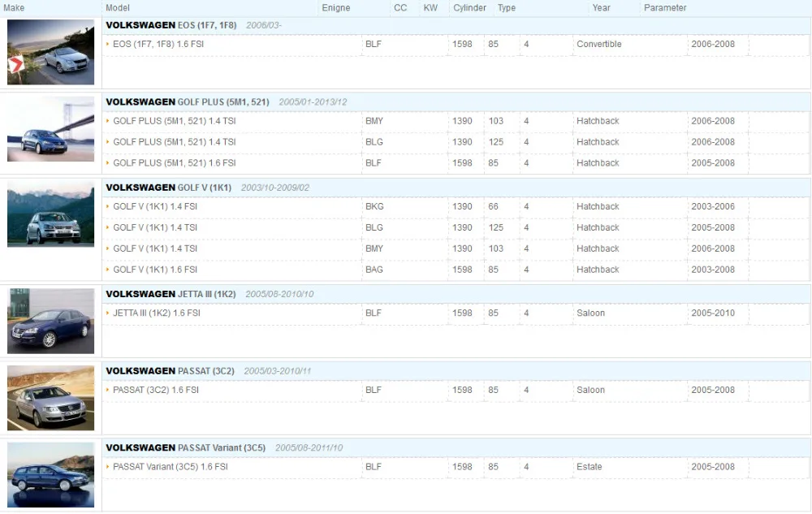Open the Volkswagen EOS car thumbnail

pyautogui.click(x=50, y=52)
